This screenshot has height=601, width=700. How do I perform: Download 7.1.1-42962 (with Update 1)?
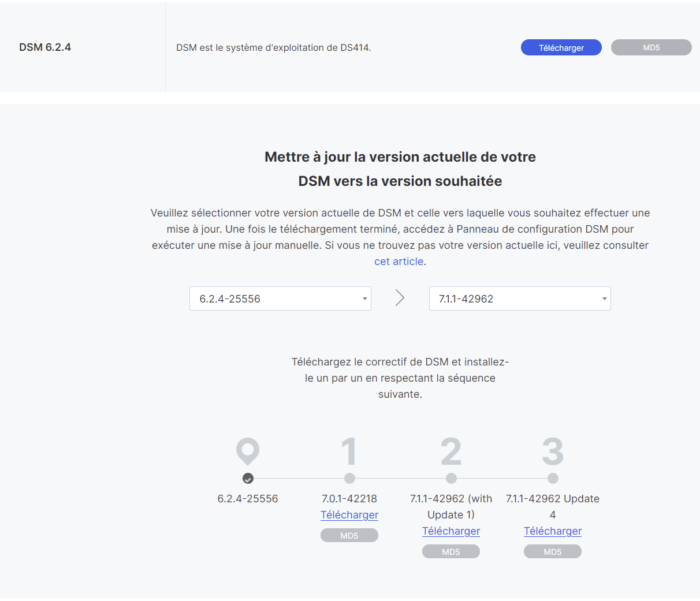pos(451,531)
